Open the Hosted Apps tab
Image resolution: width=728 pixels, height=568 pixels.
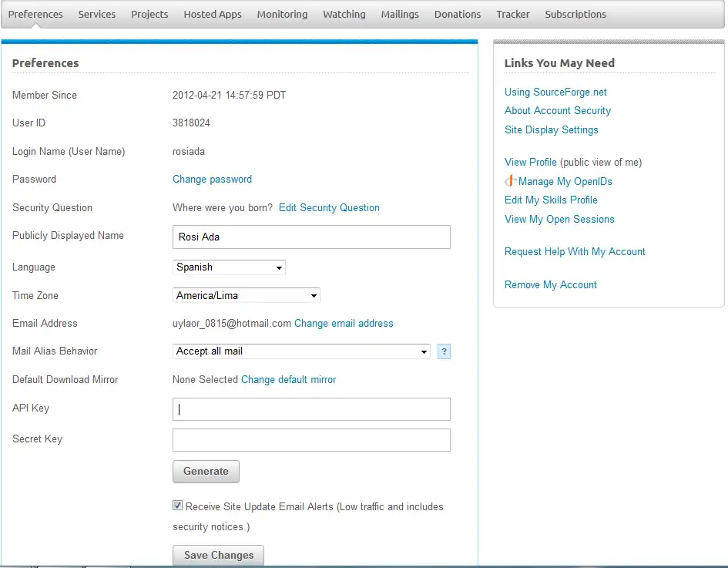point(213,15)
